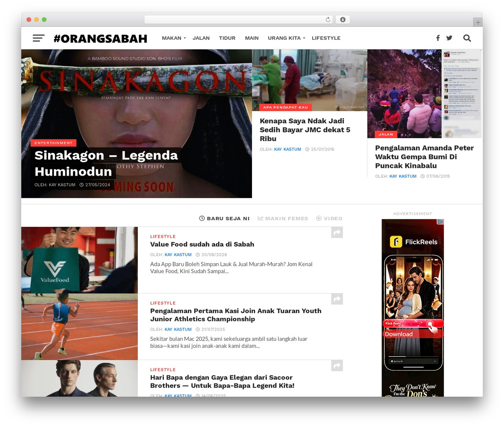
Task: Click the Sacoor Brothers men thumbnail
Action: (x=80, y=378)
